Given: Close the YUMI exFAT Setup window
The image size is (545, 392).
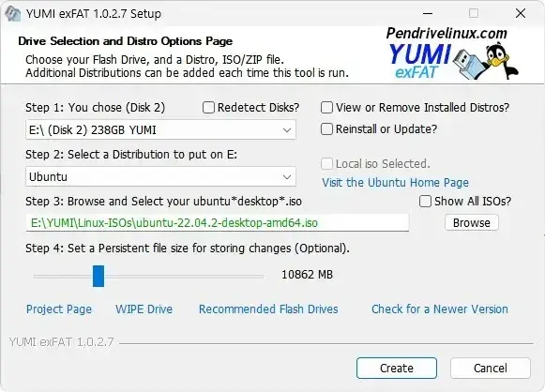Looking at the screenshot, I should pyautogui.click(x=521, y=13).
